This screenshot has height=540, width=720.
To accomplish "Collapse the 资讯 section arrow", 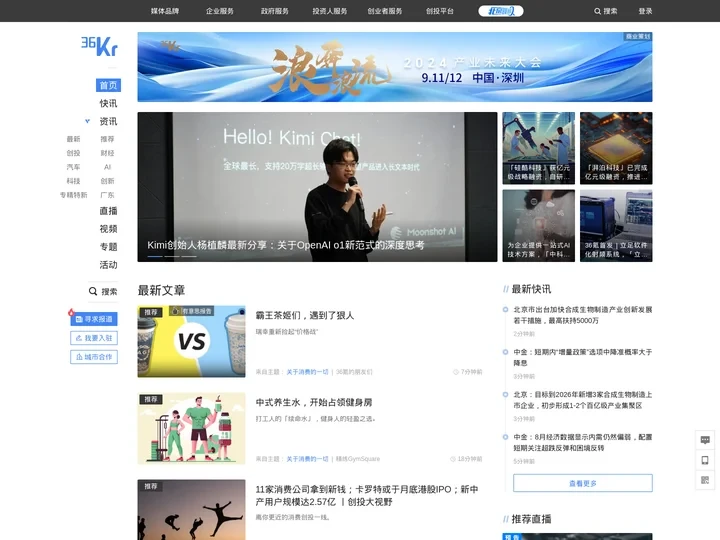I will click(87, 121).
